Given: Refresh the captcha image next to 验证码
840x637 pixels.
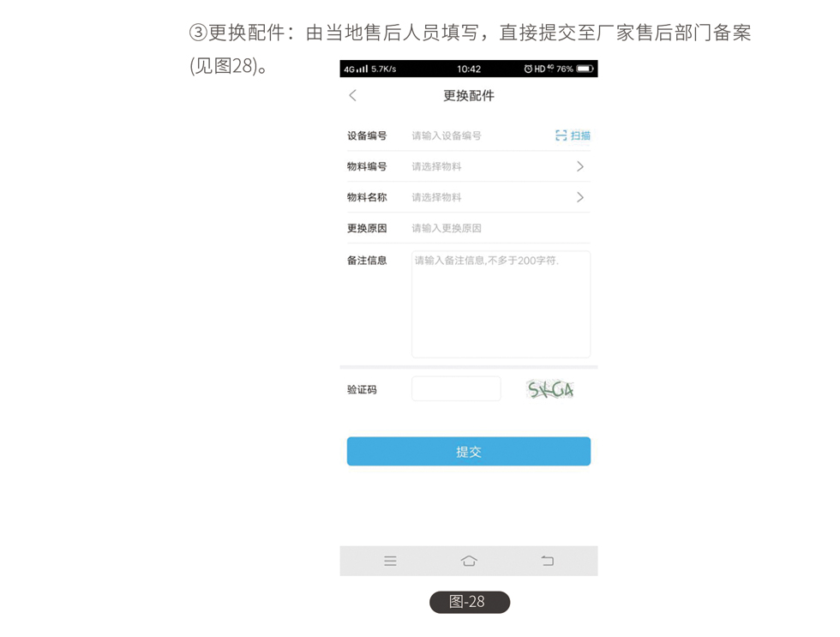Looking at the screenshot, I should coord(550,389).
